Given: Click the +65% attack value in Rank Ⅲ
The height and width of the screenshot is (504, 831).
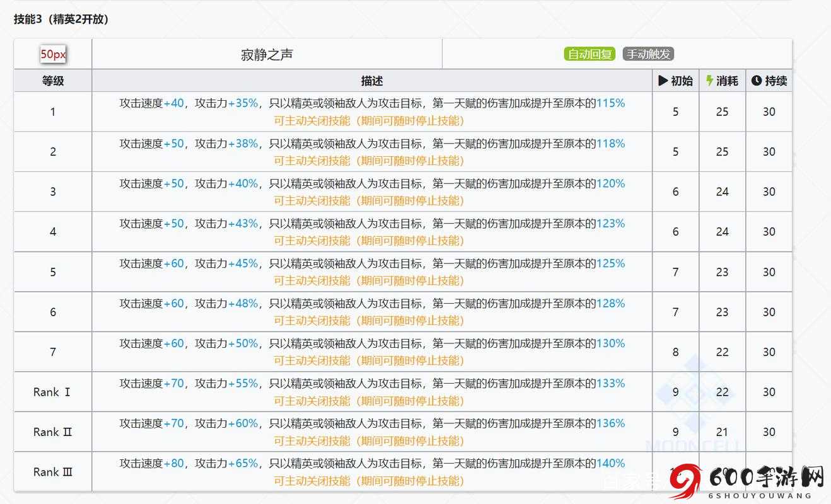Looking at the screenshot, I should (x=243, y=464).
